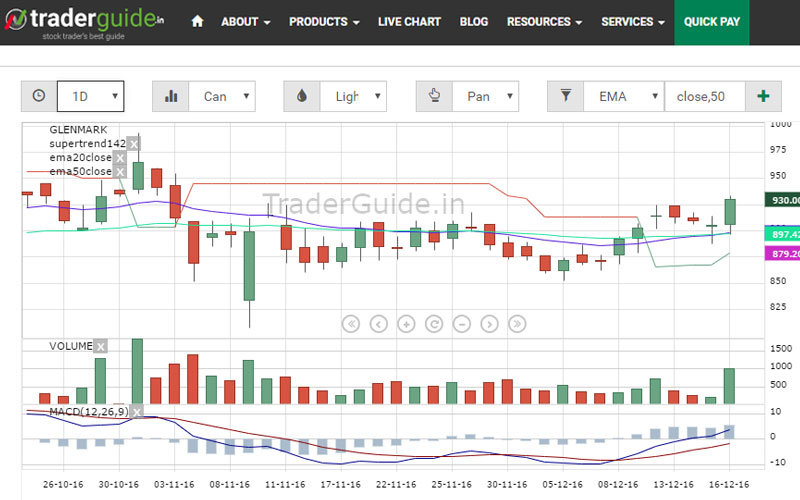Open the Light theme dropdown
Viewport: 800px width, 500px height.
pos(353,96)
